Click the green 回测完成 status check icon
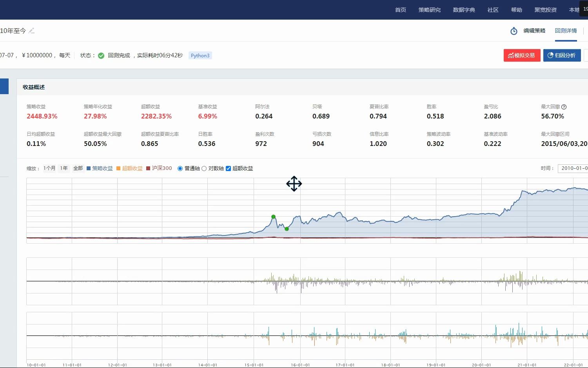 coord(101,56)
